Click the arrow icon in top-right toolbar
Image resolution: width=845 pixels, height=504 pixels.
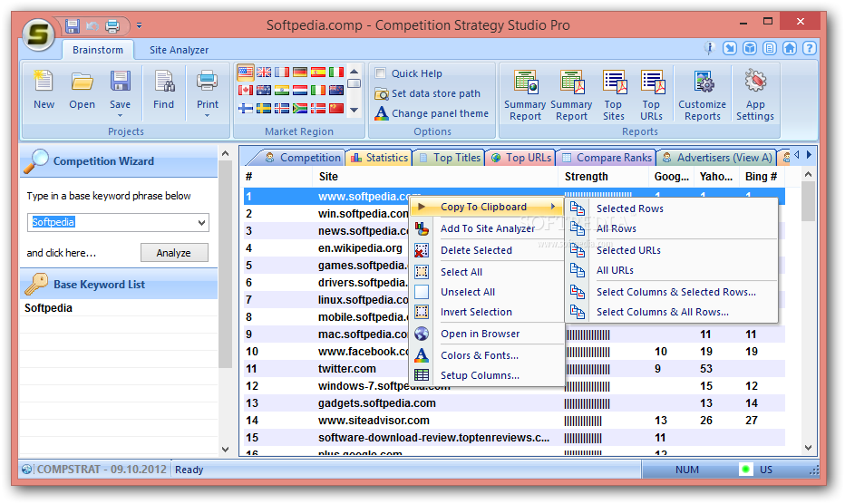coord(730,49)
